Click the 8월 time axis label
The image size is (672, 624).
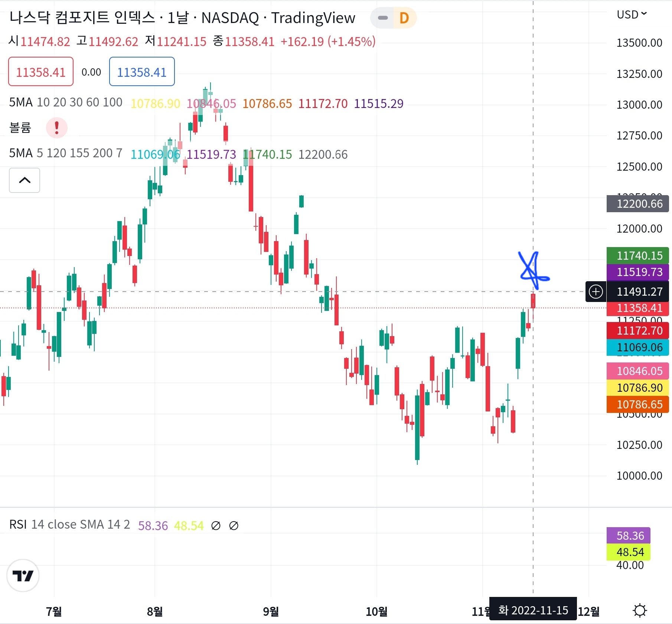coord(155,611)
